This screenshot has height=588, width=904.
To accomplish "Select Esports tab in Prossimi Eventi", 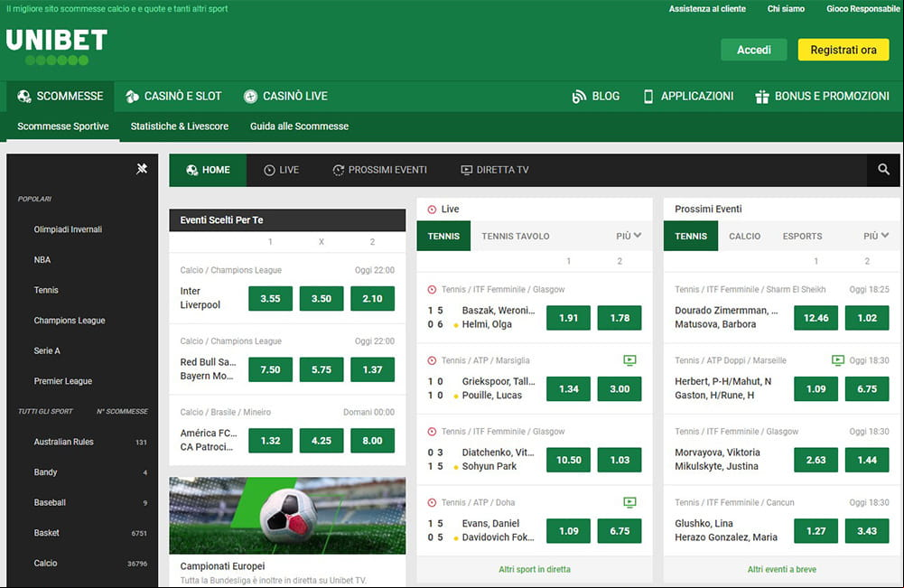I will point(802,236).
